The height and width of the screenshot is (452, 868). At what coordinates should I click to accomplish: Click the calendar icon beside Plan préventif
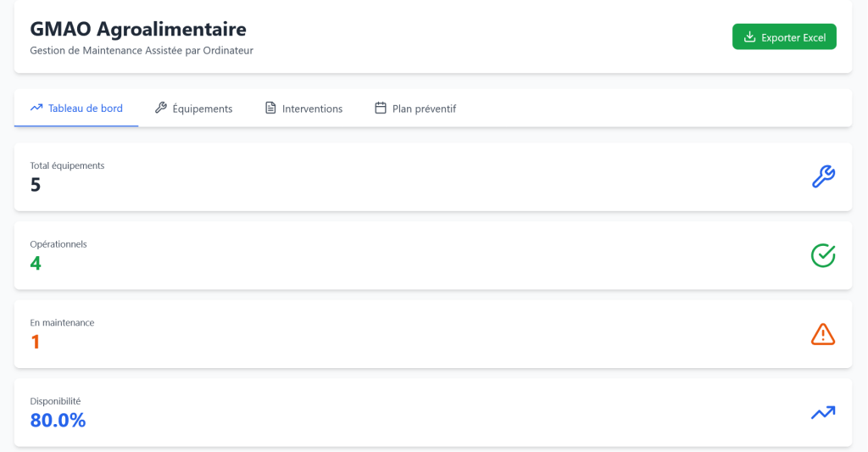click(x=381, y=109)
